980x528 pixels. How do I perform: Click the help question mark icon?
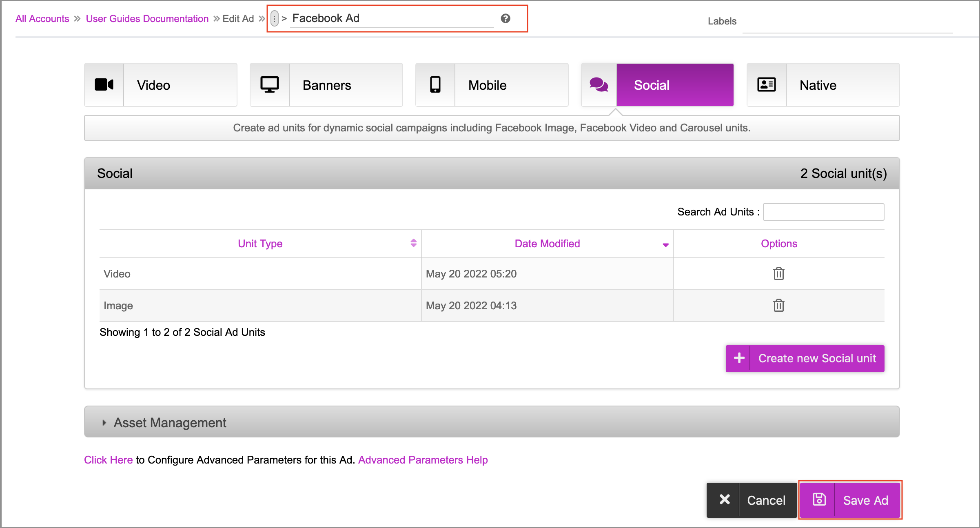506,18
